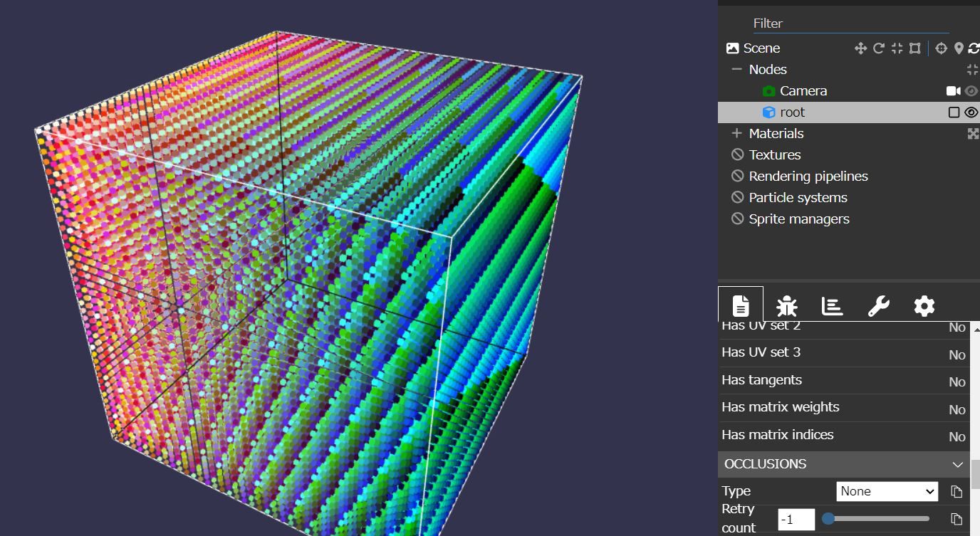The width and height of the screenshot is (980, 536).
Task: Copy the Retry count value
Action: [x=956, y=519]
